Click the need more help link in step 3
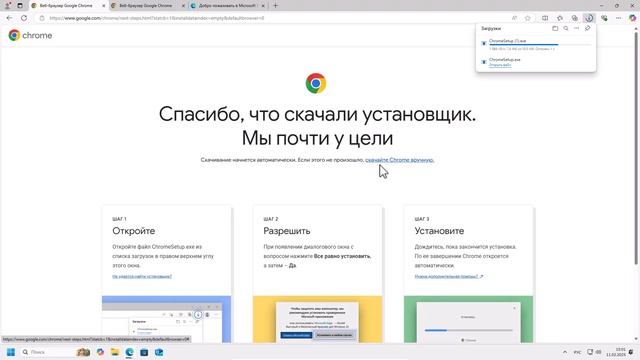This screenshot has width=640, height=360. [449, 276]
